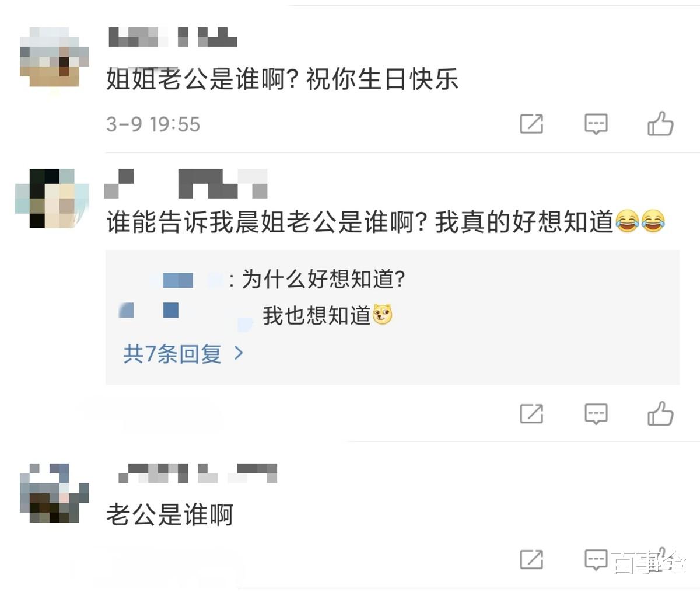The image size is (700, 592).
Task: Click the chevron beside 共7条回复
Action: [x=239, y=354]
